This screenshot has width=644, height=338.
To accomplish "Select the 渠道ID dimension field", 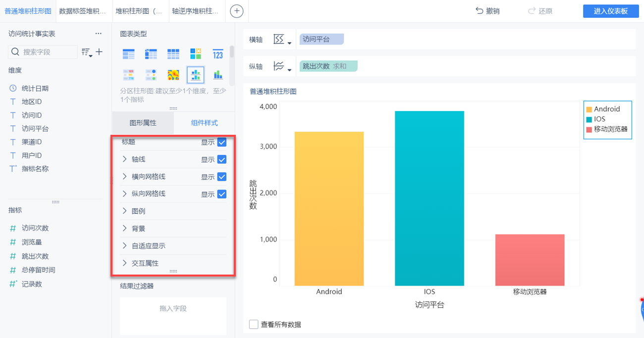I will point(32,142).
